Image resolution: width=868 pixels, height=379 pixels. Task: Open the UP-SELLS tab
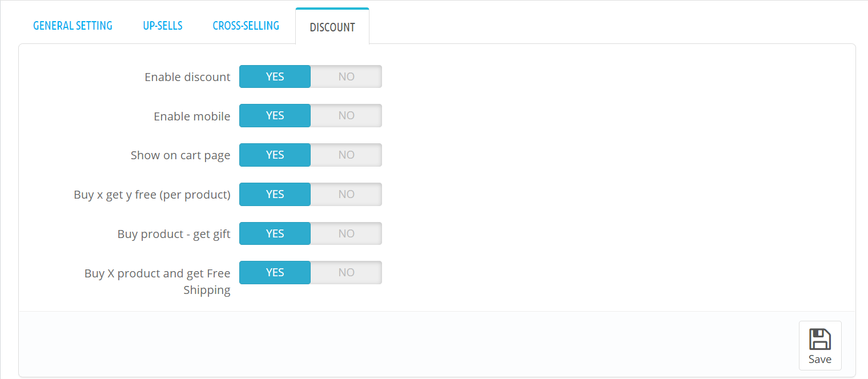point(162,25)
